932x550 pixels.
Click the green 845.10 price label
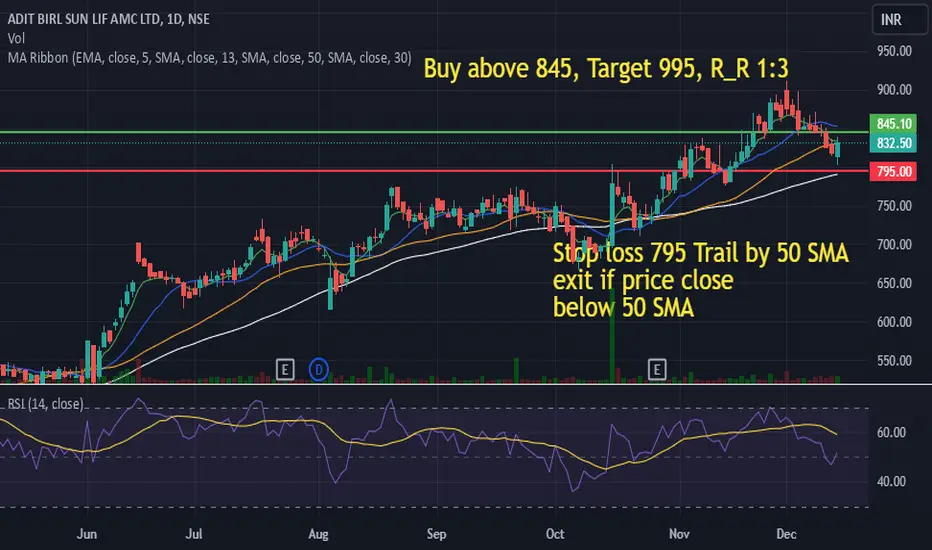coord(893,124)
